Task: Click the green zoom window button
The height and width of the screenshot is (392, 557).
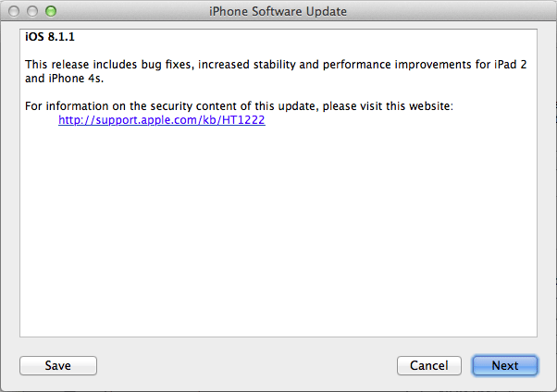Action: (x=51, y=11)
